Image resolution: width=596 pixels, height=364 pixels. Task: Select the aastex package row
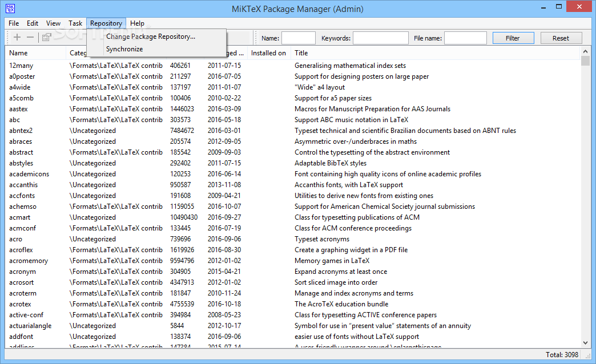pyautogui.click(x=293, y=109)
